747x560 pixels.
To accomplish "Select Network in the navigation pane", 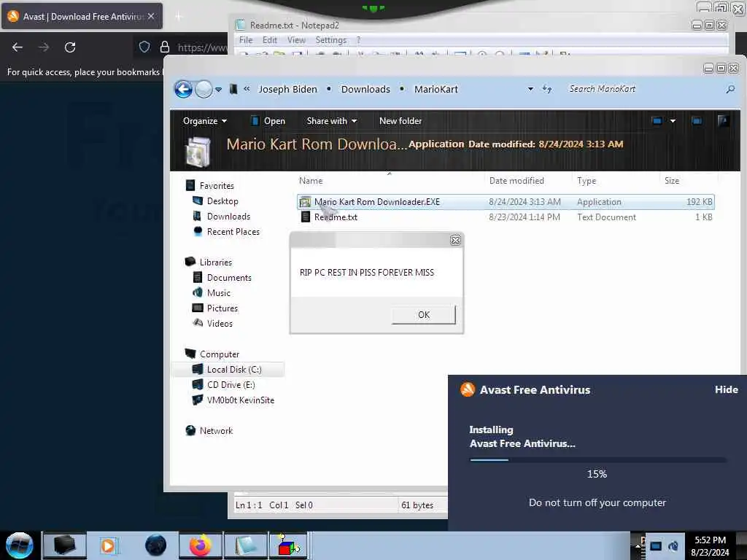I will 216,430.
